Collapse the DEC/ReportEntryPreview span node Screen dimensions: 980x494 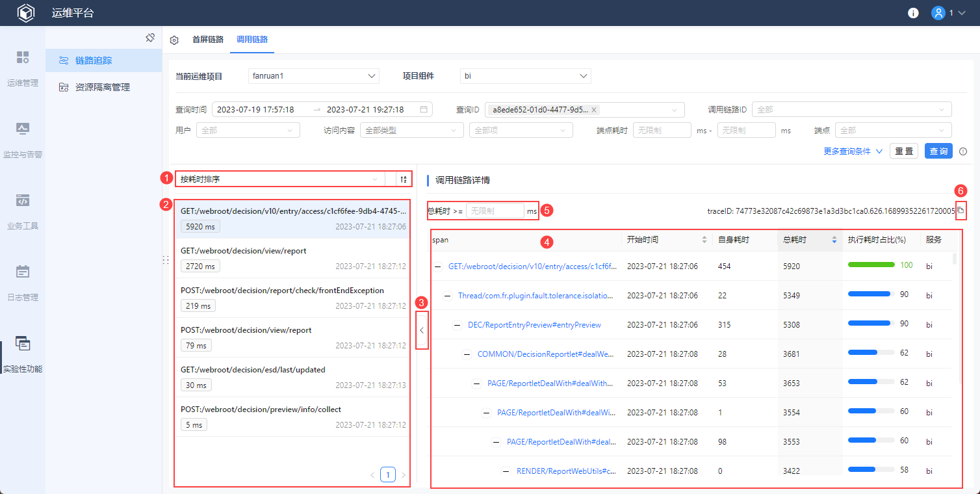click(457, 325)
